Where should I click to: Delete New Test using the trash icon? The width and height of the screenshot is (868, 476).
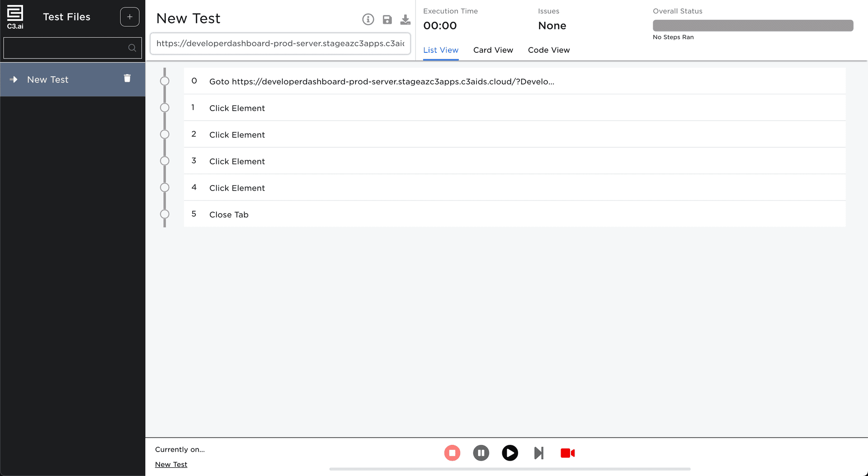point(127,78)
